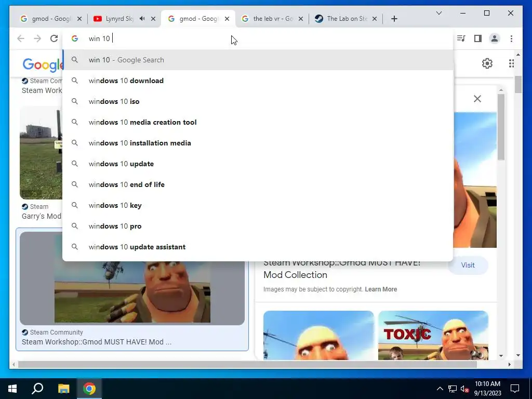Go forward with the browser forward arrow

[x=37, y=38]
